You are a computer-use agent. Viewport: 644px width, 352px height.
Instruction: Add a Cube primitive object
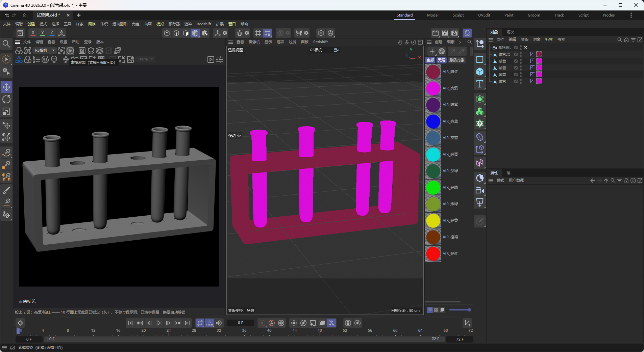click(479, 72)
